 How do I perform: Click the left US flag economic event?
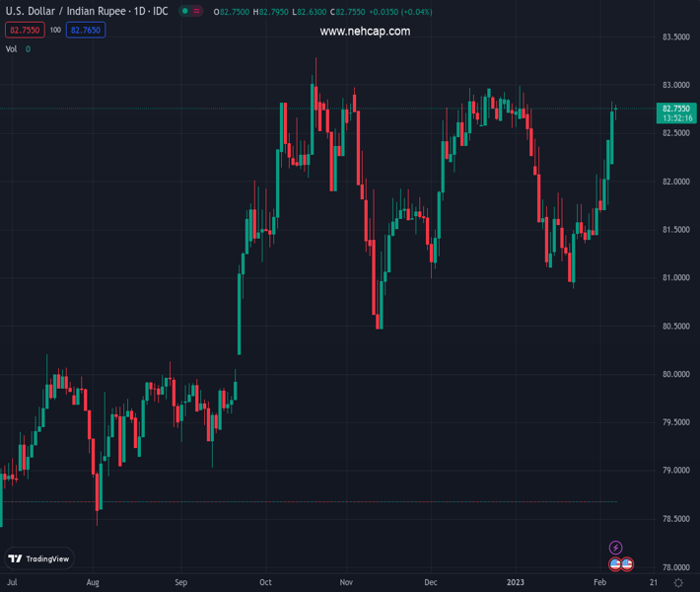tap(615, 564)
